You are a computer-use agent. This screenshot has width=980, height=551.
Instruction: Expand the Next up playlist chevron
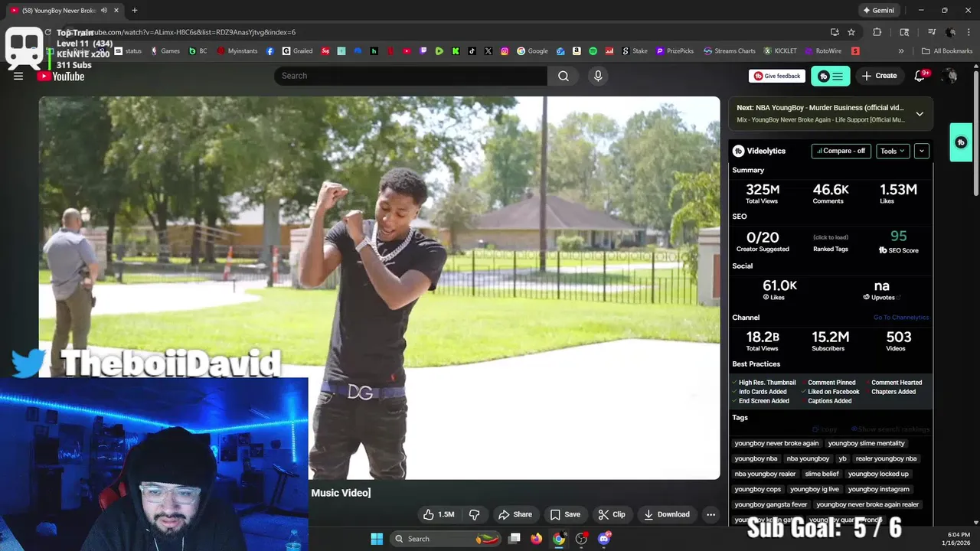pos(920,114)
